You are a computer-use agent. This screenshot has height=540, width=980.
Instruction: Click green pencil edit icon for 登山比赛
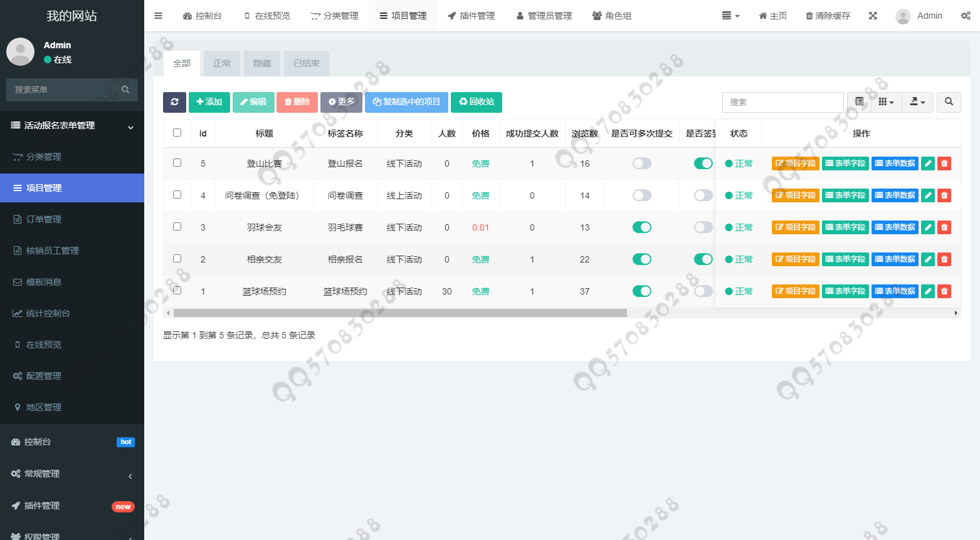coord(928,164)
